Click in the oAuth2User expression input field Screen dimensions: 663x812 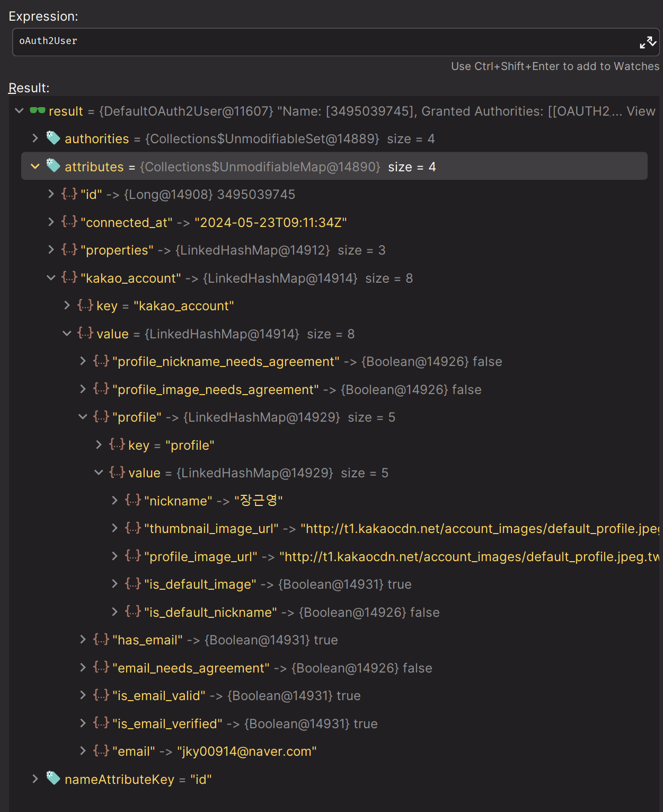click(318, 41)
